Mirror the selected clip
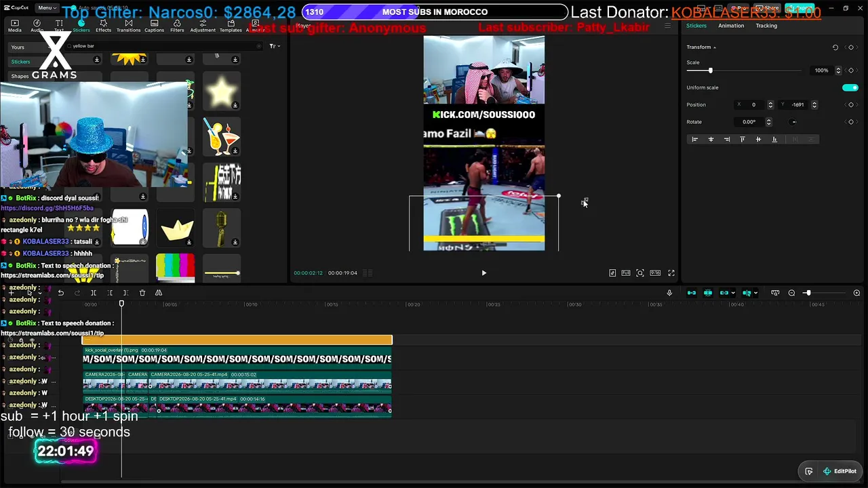The image size is (868, 488). (x=159, y=293)
